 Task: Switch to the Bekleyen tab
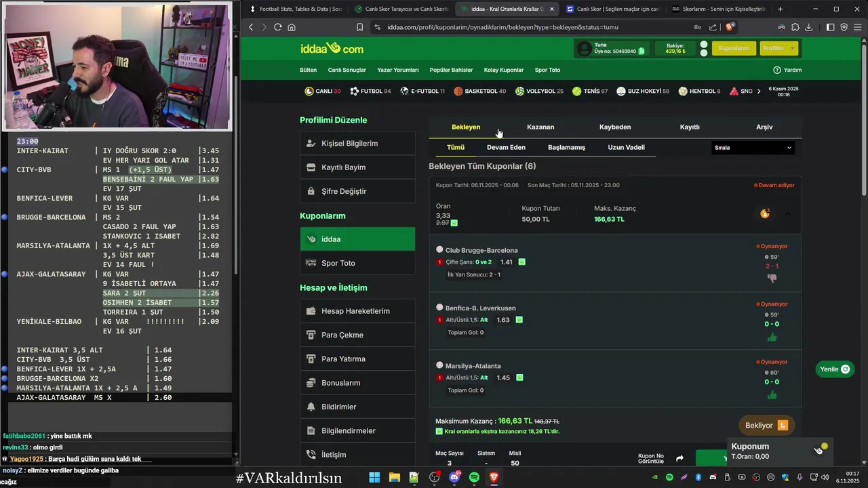(x=466, y=127)
